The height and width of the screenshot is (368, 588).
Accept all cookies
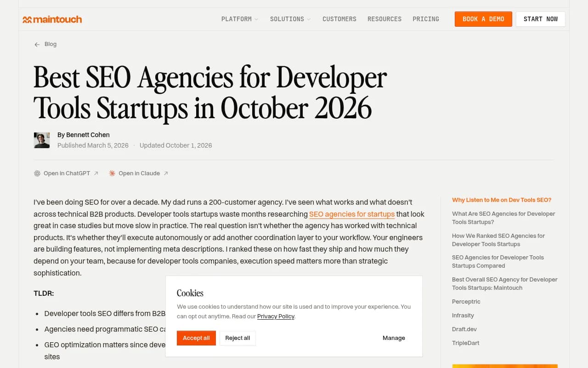(196, 338)
